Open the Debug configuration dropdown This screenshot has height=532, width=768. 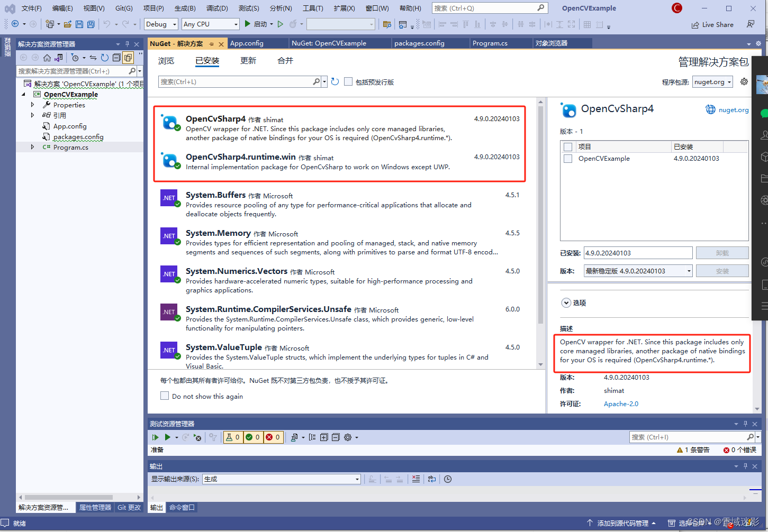tap(161, 24)
